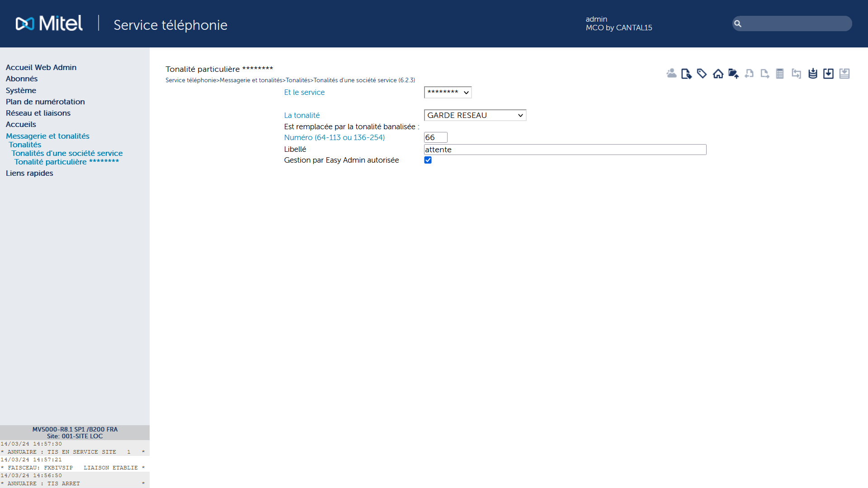Viewport: 868px width, 488px height.
Task: Open Accueils menu
Action: (x=21, y=124)
